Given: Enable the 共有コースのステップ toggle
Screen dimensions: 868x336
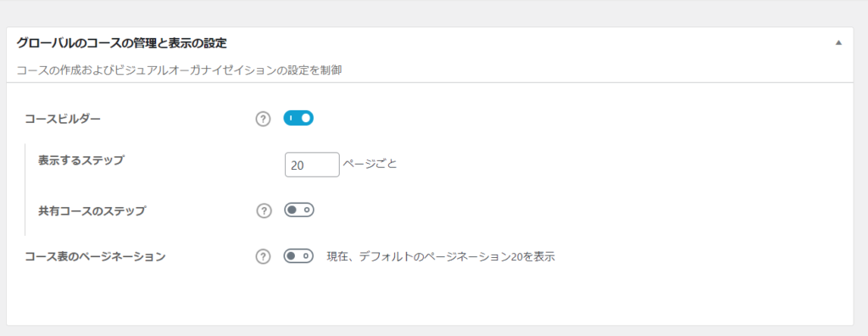Looking at the screenshot, I should click(299, 210).
